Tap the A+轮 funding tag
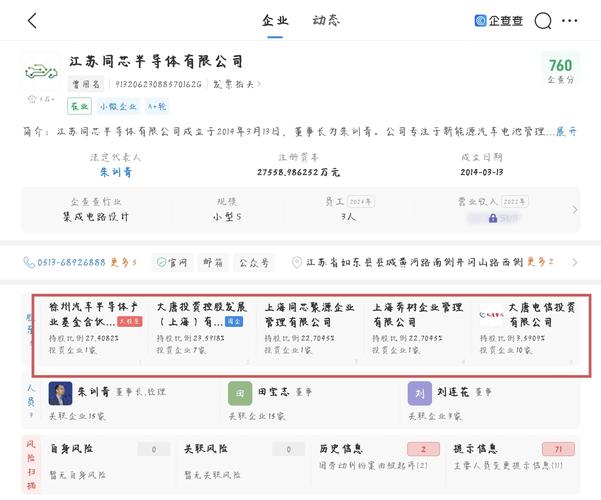 pos(157,106)
